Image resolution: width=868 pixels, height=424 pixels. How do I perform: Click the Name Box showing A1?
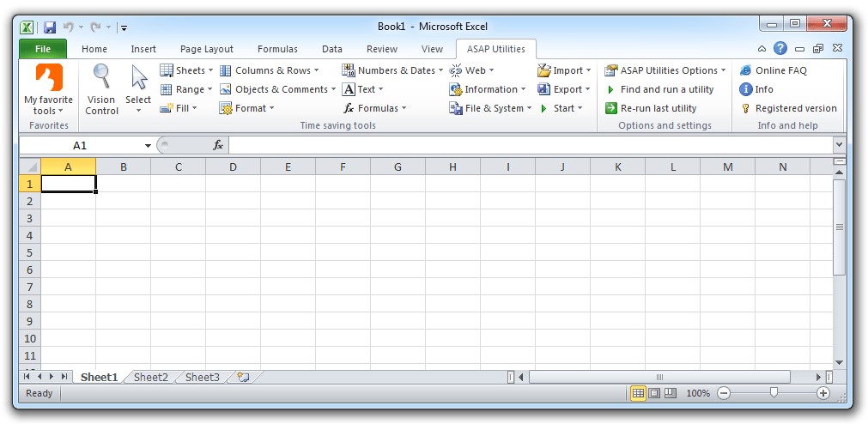(80, 146)
